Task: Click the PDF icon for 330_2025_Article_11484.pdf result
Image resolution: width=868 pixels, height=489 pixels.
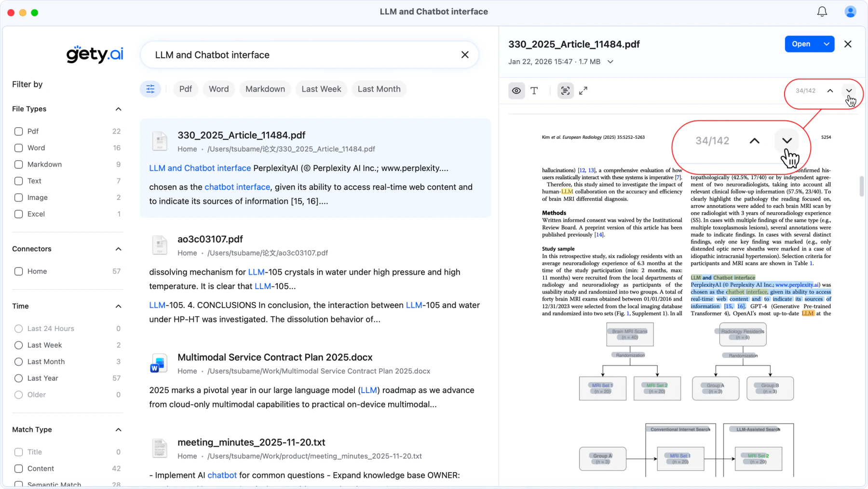Action: (x=160, y=141)
